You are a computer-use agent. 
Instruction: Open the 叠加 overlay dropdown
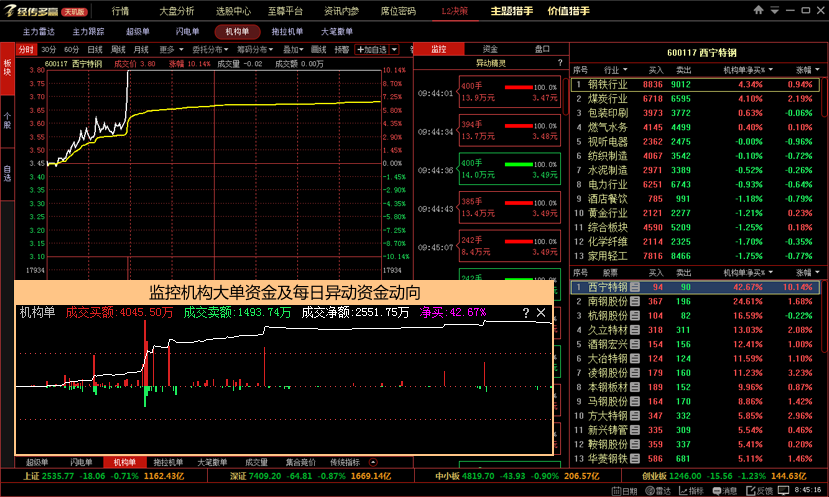click(293, 50)
